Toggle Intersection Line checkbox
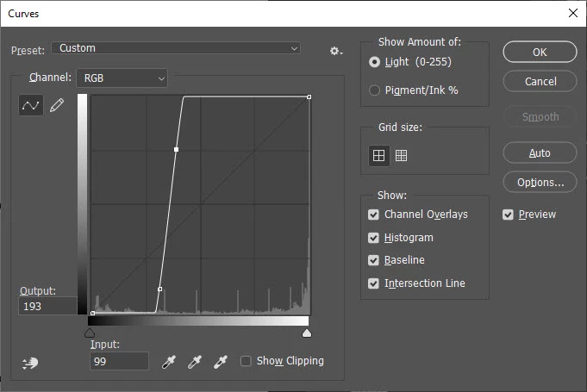This screenshot has height=392, width=587. [373, 283]
